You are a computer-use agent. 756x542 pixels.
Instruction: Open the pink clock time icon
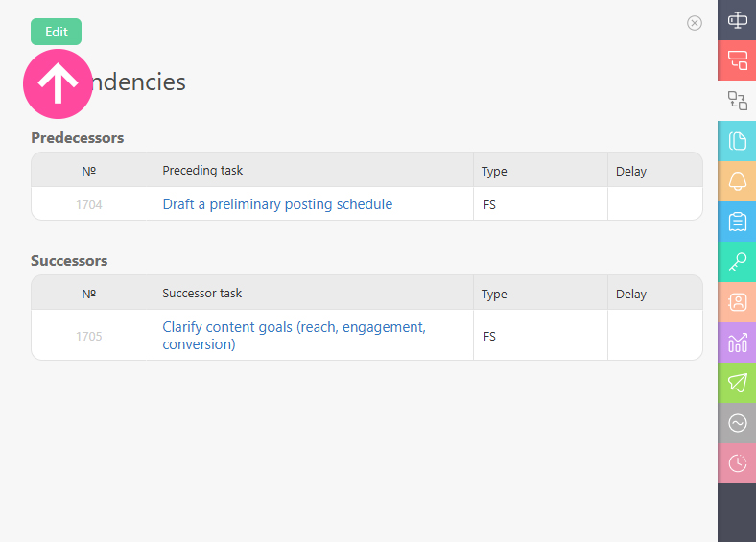point(737,463)
